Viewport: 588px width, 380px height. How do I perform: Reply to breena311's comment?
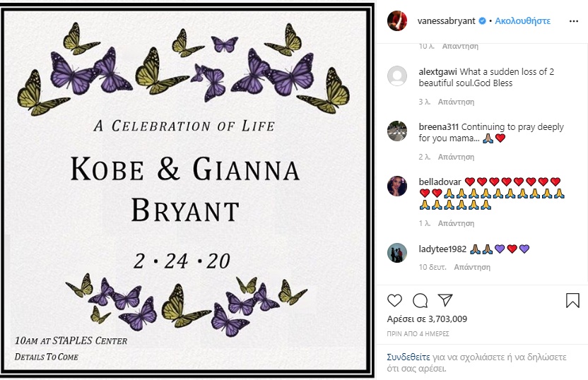click(x=456, y=157)
